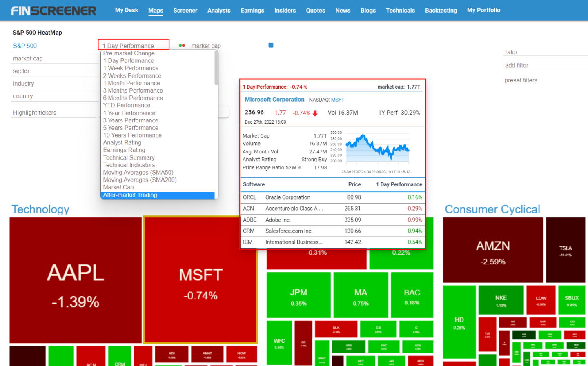Image resolution: width=588 pixels, height=366 pixels.
Task: Open the Backtesting page
Action: [x=441, y=11]
